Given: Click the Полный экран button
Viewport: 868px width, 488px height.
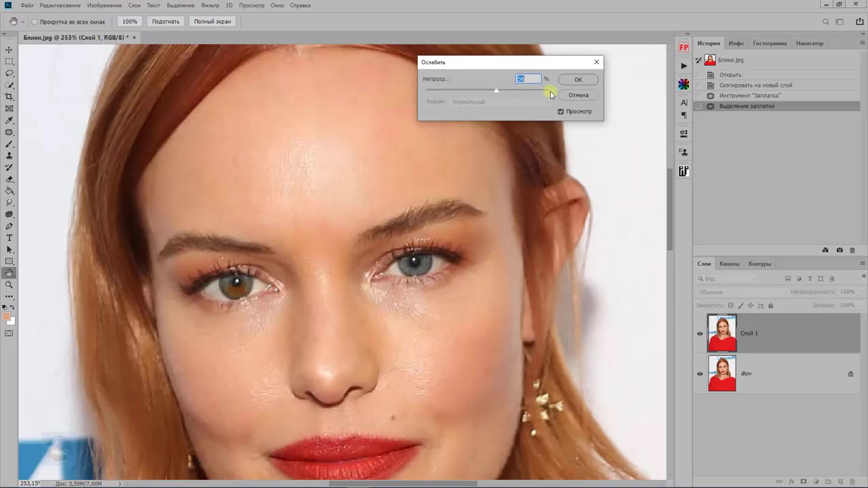Looking at the screenshot, I should [212, 22].
